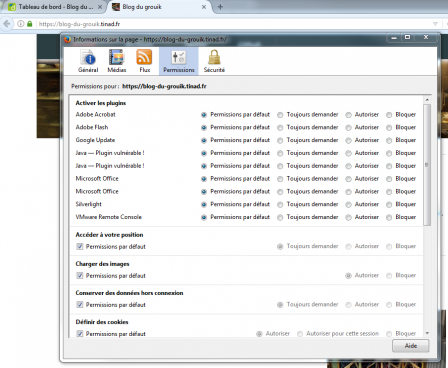Click the permissions URL blog-du-grouik.tinad.fr text
Image resolution: width=448 pixels, height=368 pixels.
tap(164, 86)
